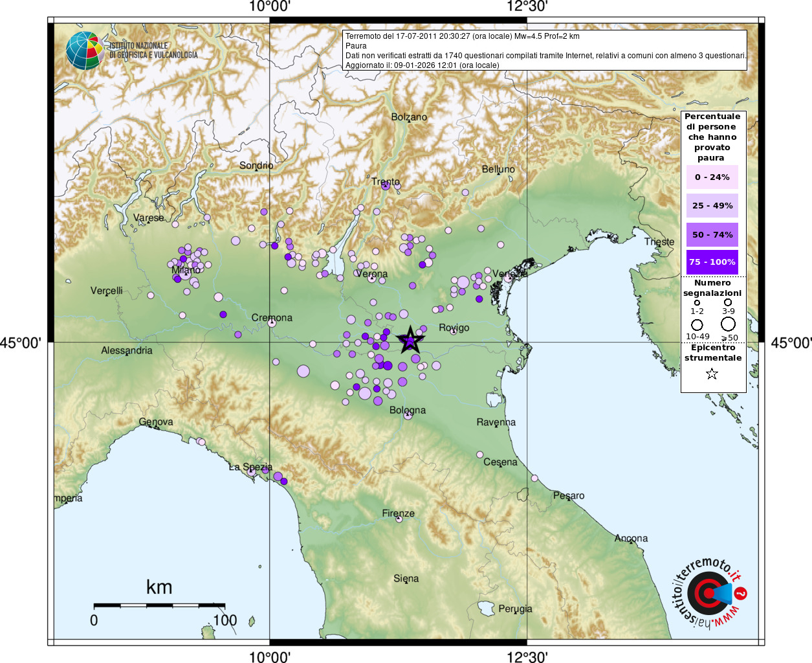Click the black epicenter star on map

[410, 340]
